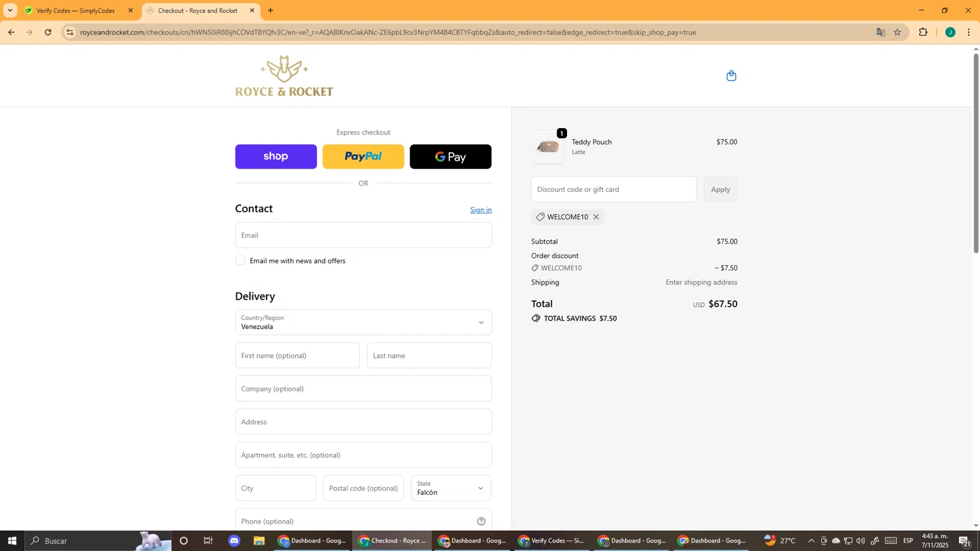The width and height of the screenshot is (980, 551).
Task: Bookmark this page with star icon
Action: coord(897,32)
